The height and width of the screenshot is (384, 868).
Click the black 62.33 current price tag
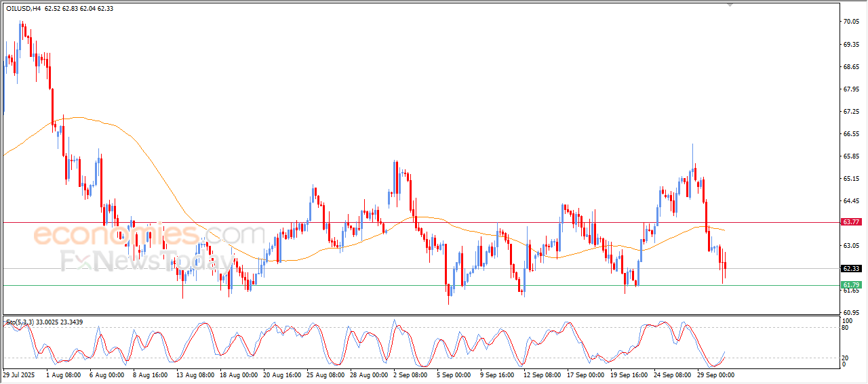click(x=850, y=269)
